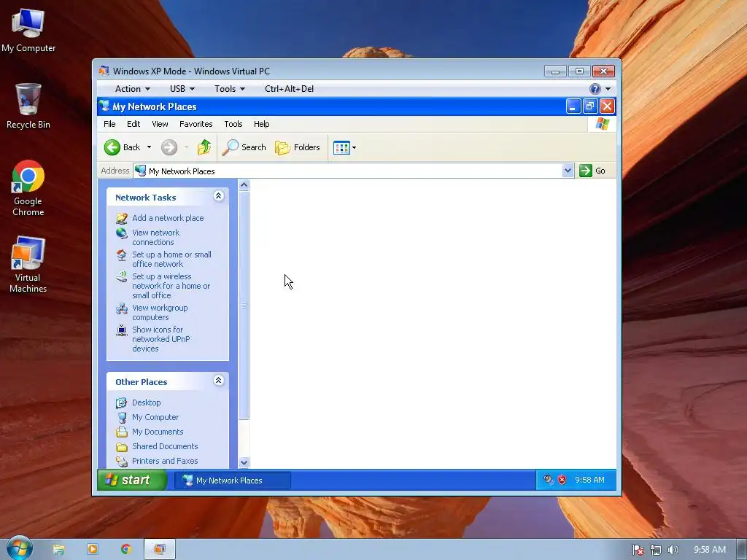Click the View network connections icon

click(x=122, y=233)
